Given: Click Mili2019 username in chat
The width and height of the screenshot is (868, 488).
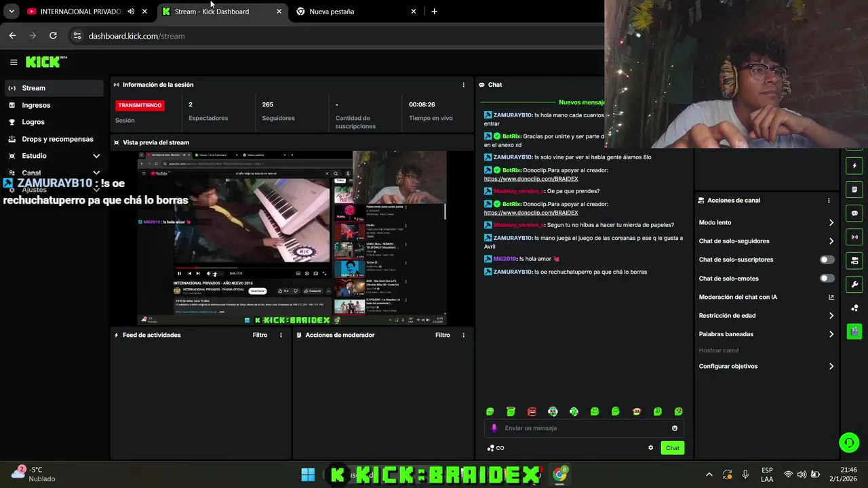Looking at the screenshot, I should point(505,259).
